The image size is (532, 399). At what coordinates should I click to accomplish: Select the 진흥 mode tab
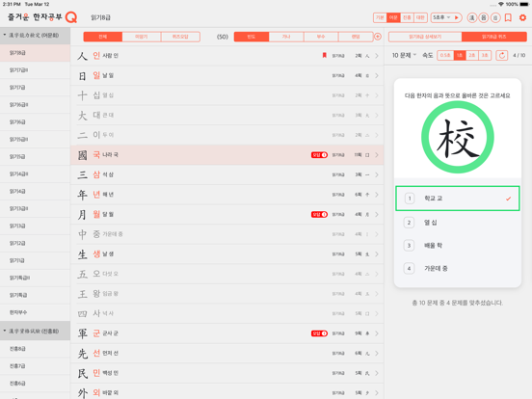[x=407, y=17]
